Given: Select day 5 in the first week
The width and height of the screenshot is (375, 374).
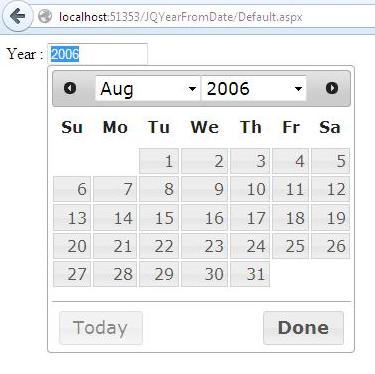Looking at the screenshot, I should [x=330, y=161].
